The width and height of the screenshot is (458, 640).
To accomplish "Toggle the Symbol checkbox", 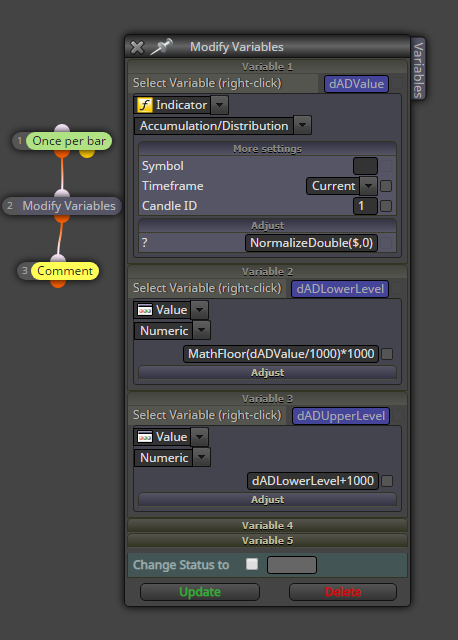I will tap(386, 166).
